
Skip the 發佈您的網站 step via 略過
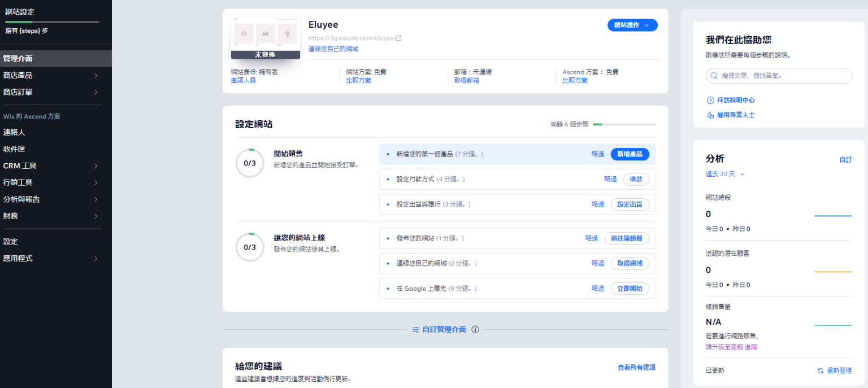coord(592,238)
